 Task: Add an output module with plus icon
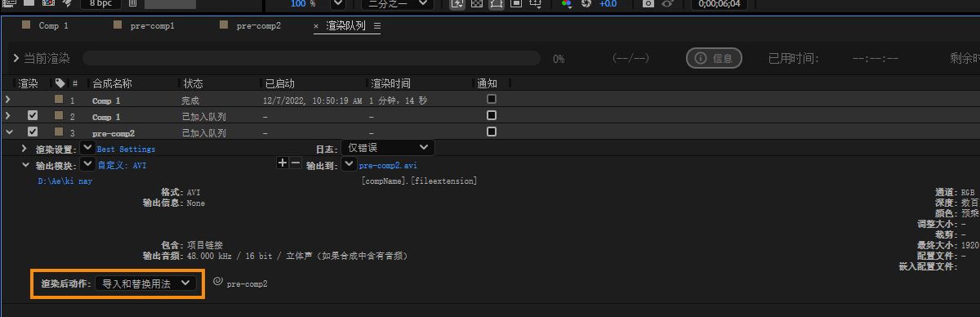[283, 163]
